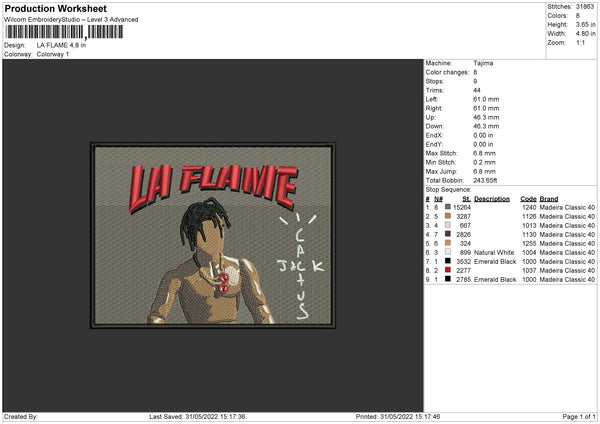
Task: Select the Colorway 1 value
Action: (53, 54)
